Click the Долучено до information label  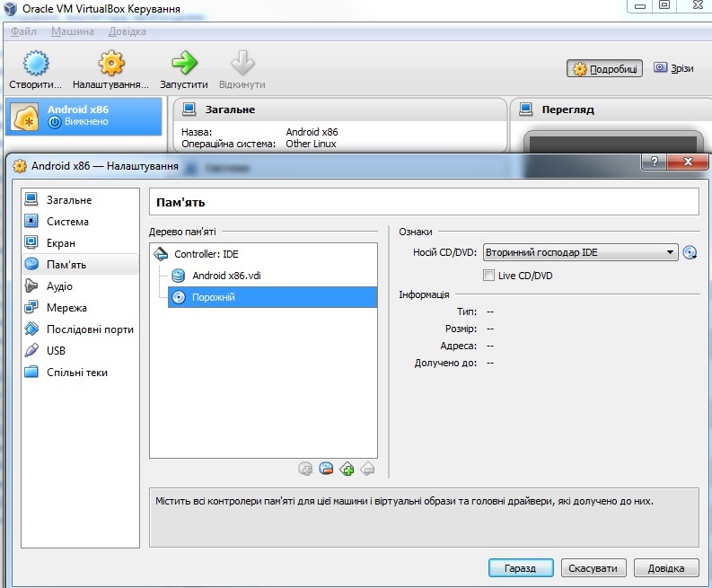[445, 364]
